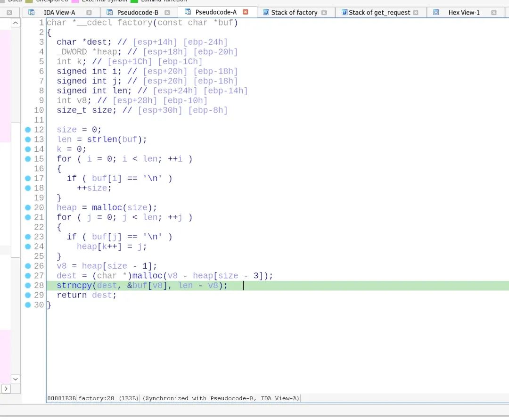Toggle breakpoint dot on line 15
Screen dimensions: 509x420
(x=28, y=159)
